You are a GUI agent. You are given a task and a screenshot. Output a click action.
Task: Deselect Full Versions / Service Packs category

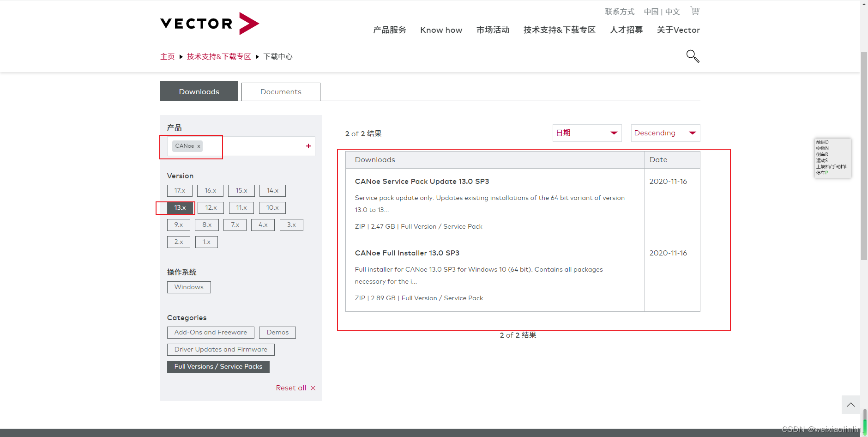[218, 367]
